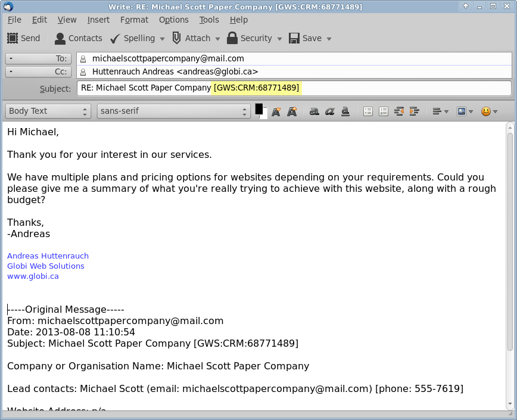Toggle numbered list
Image resolution: width=517 pixels, height=420 pixels.
384,112
